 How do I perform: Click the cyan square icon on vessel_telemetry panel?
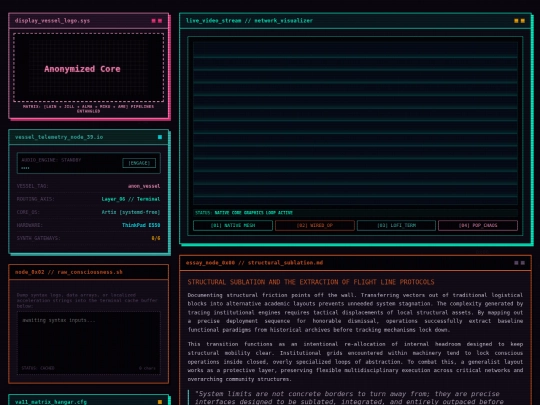(x=160, y=137)
